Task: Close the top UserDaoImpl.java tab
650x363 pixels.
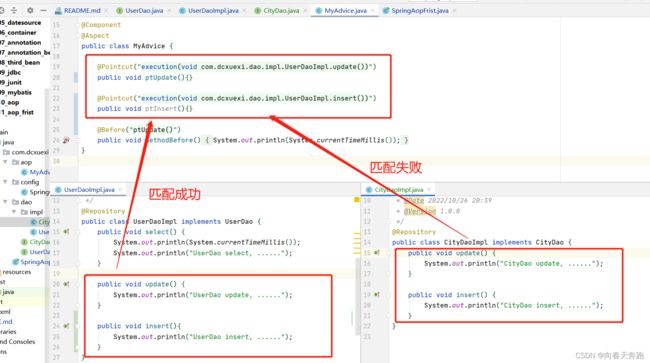Action: point(244,10)
